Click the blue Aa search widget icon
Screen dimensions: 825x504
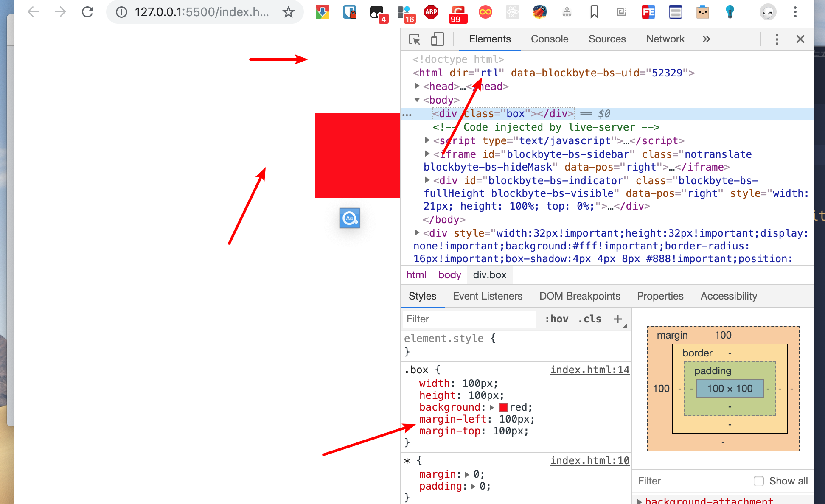350,218
